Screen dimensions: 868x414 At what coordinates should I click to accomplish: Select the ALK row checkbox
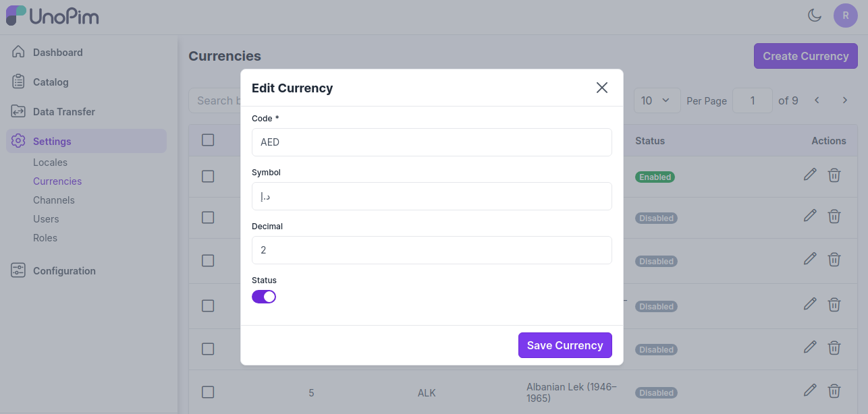[208, 392]
